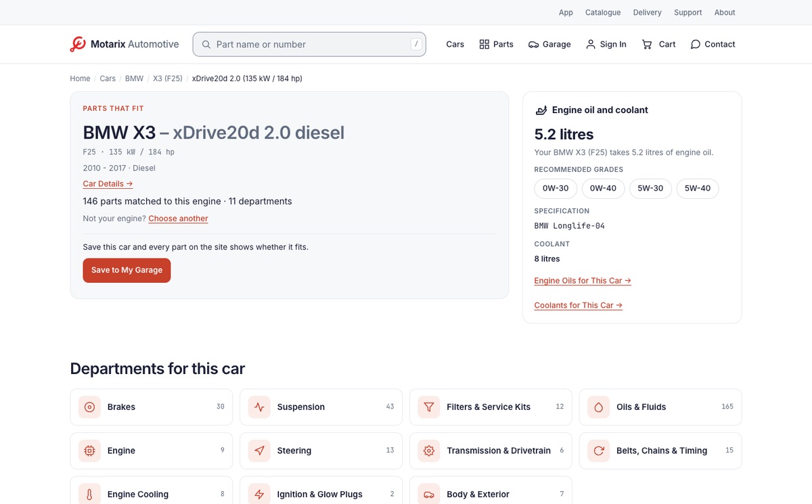Open the Delivery top link
The width and height of the screenshot is (812, 504).
[648, 12]
